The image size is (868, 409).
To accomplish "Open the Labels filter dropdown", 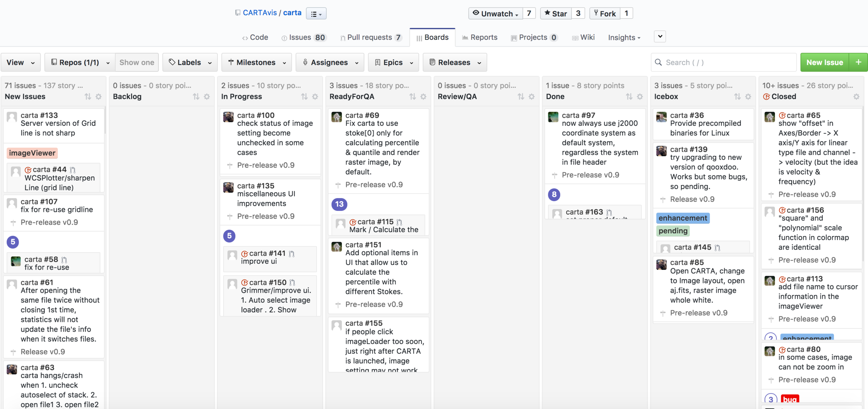I will click(190, 62).
